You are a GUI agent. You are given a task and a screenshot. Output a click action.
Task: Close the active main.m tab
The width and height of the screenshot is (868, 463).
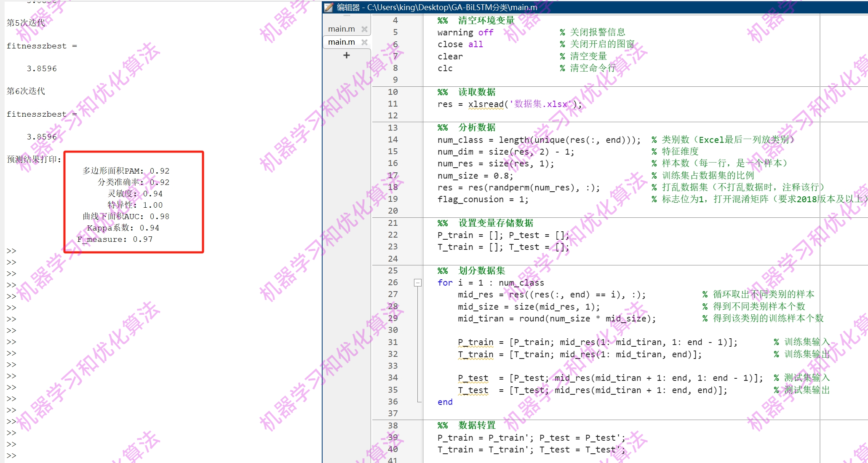(x=364, y=42)
